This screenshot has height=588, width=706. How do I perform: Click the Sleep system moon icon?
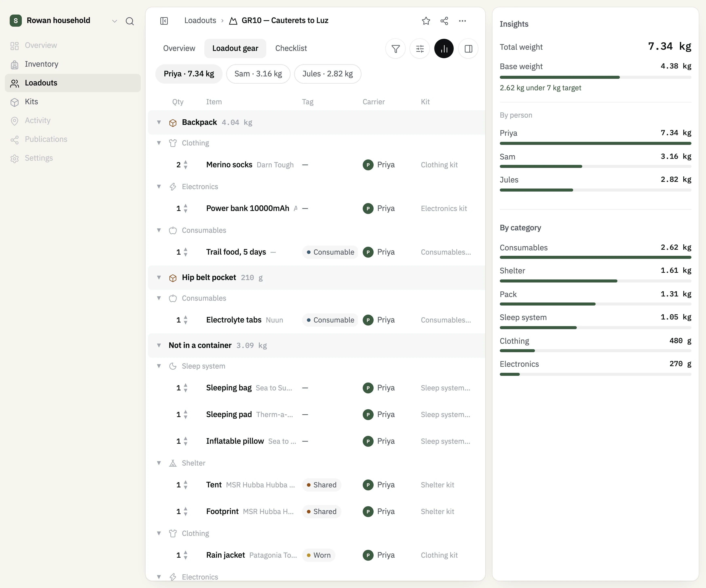pyautogui.click(x=173, y=366)
